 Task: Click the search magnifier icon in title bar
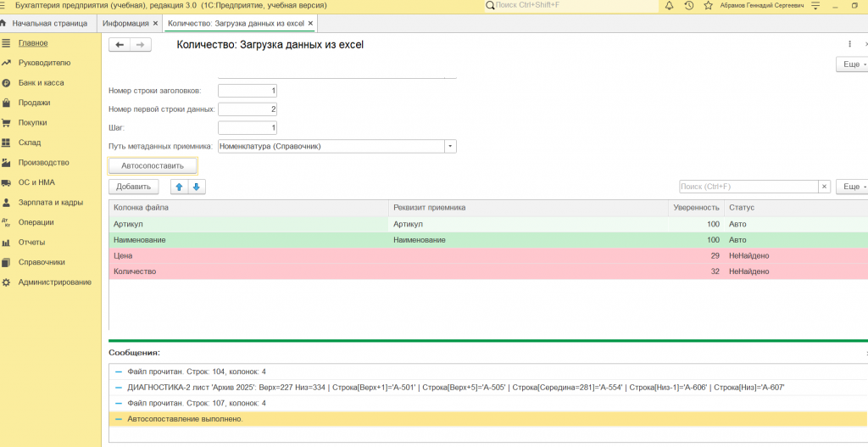click(490, 6)
